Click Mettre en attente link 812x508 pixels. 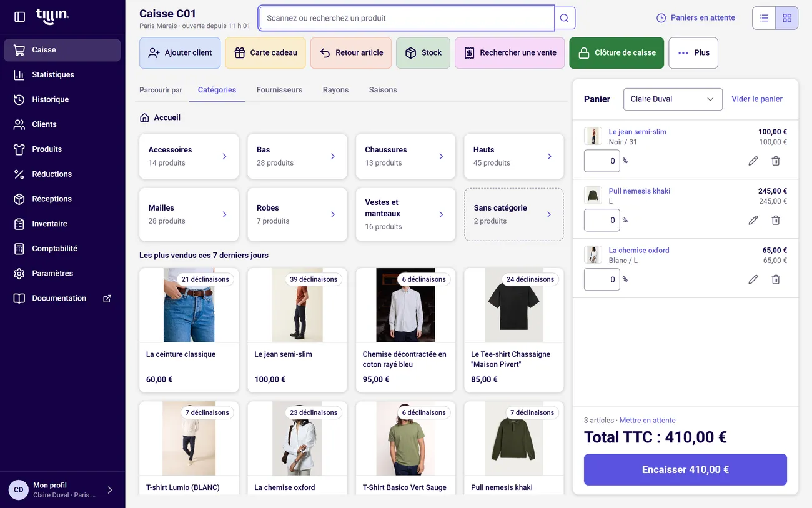pyautogui.click(x=648, y=421)
